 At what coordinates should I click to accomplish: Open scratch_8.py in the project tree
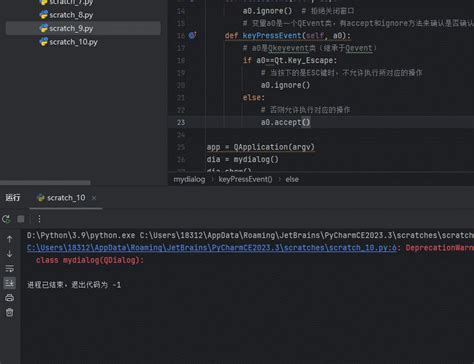[x=71, y=15]
